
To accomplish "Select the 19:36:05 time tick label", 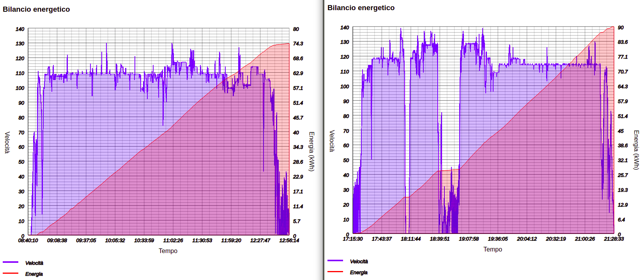I will pos(498,239).
